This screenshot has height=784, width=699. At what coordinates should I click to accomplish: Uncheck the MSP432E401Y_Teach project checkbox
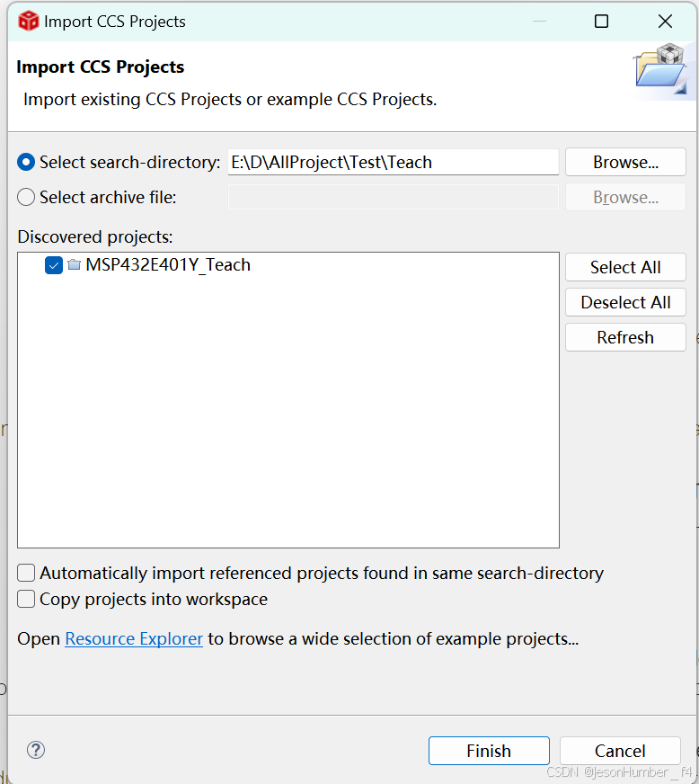(53, 265)
